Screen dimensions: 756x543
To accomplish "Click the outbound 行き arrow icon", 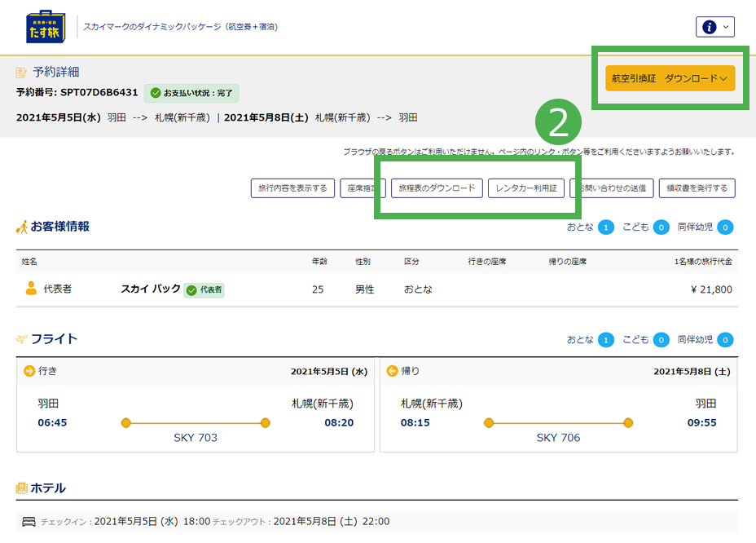I will pos(29,371).
